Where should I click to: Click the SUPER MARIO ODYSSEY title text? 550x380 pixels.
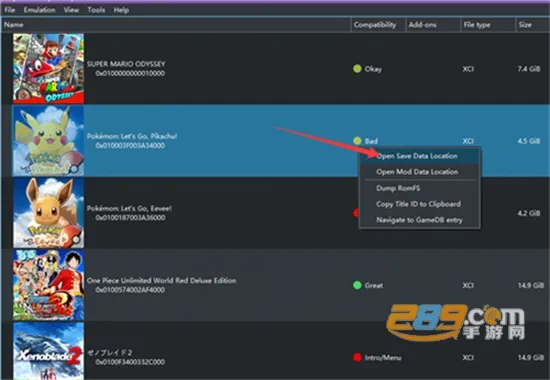(126, 64)
